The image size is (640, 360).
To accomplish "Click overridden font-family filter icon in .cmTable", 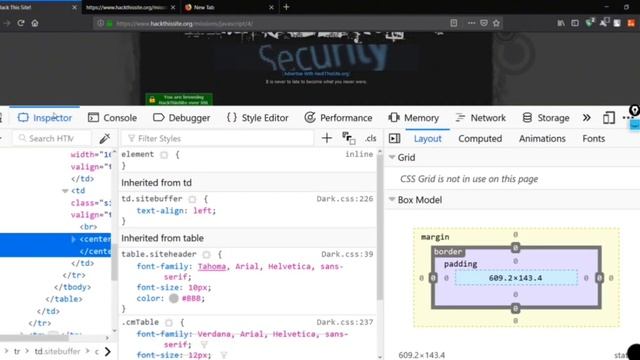I will [x=204, y=345].
